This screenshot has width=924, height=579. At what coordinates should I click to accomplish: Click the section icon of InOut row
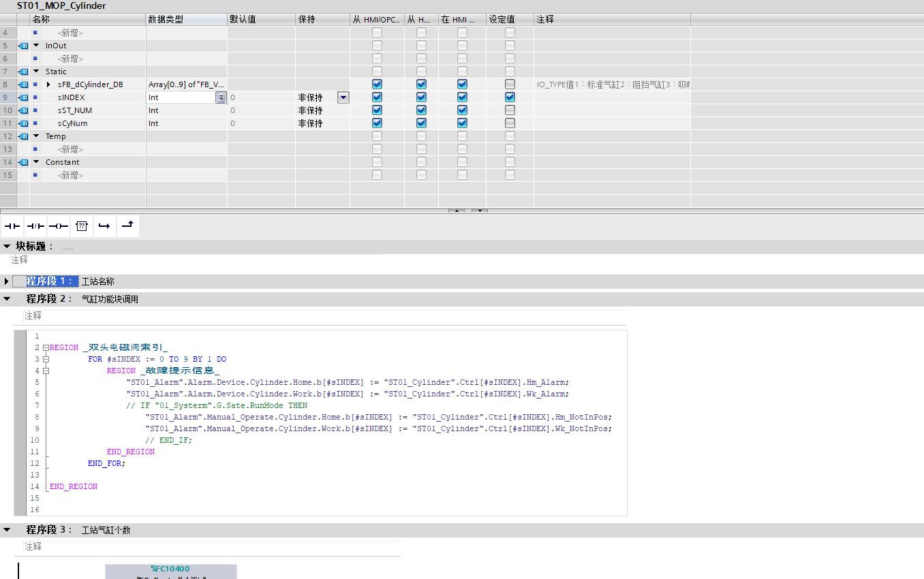pyautogui.click(x=22, y=46)
